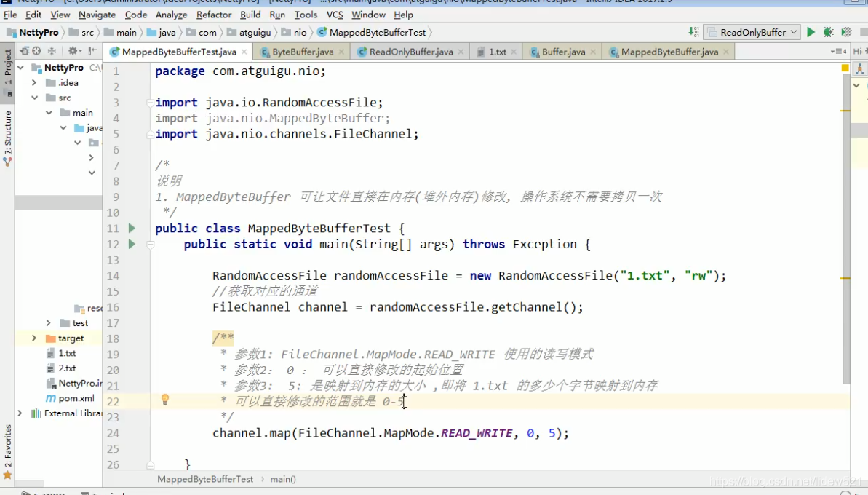Click the Hierarchy panel class icon

pyautogui.click(x=859, y=68)
